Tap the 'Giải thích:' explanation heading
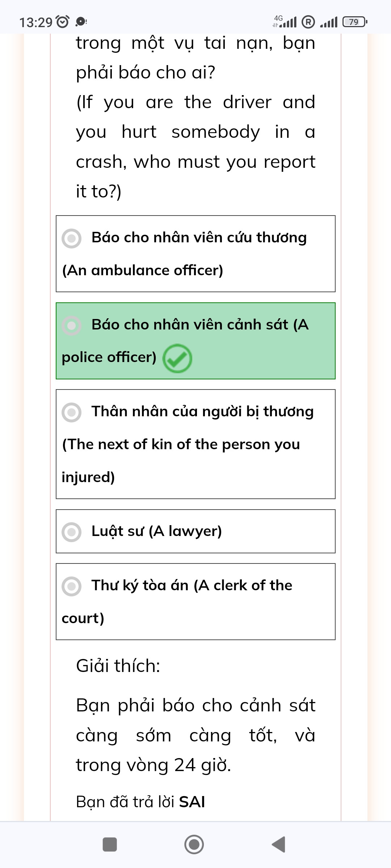Viewport: 391px width, 868px height. (x=118, y=665)
